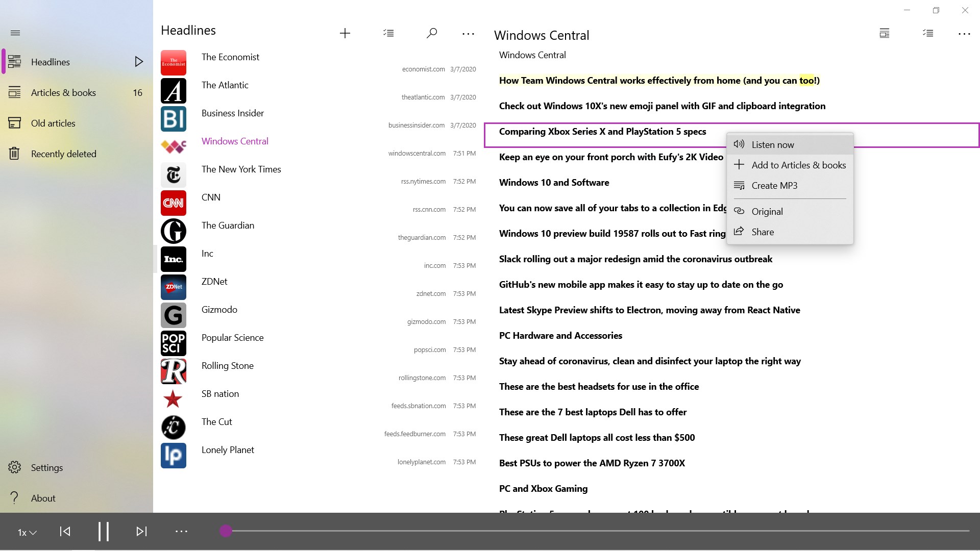Choose Share in the context menu

click(x=763, y=232)
